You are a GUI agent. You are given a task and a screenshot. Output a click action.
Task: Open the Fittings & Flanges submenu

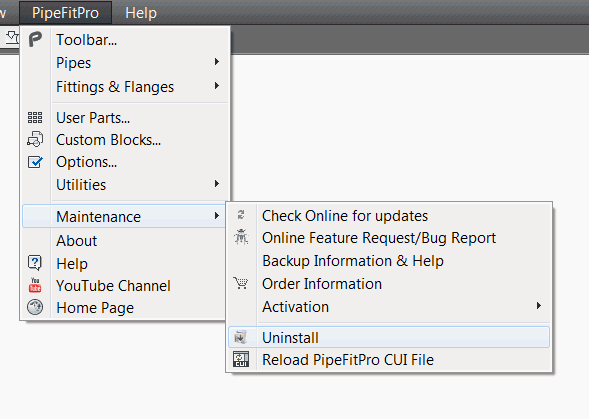(126, 87)
